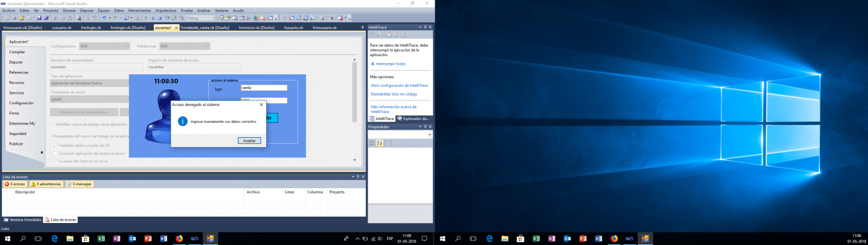Viewport: 868px width, 245px height.
Task: Open the Plataforma N/D dropdown
Action: [x=185, y=46]
